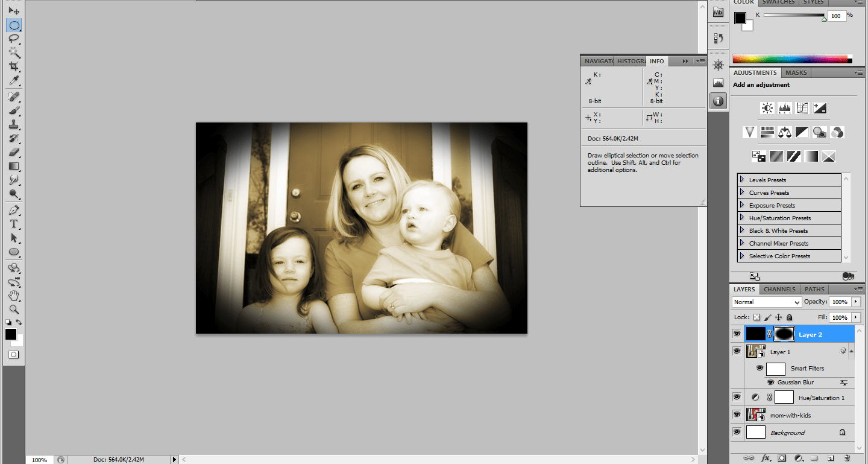This screenshot has height=464, width=868.
Task: Select the Brush tool
Action: (14, 110)
